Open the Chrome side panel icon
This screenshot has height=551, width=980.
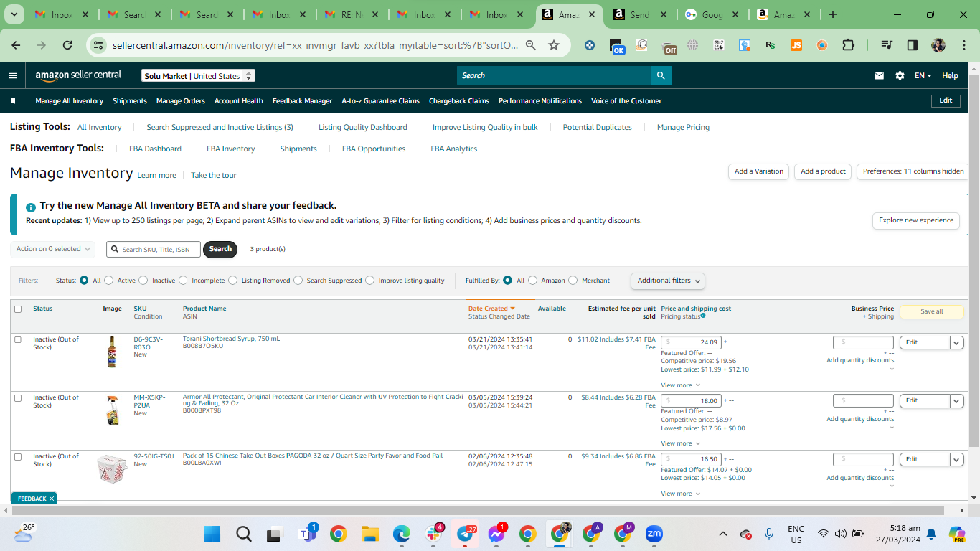click(913, 45)
